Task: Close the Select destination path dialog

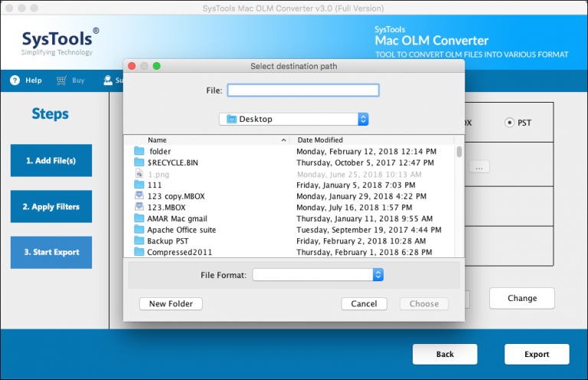Action: (x=132, y=66)
